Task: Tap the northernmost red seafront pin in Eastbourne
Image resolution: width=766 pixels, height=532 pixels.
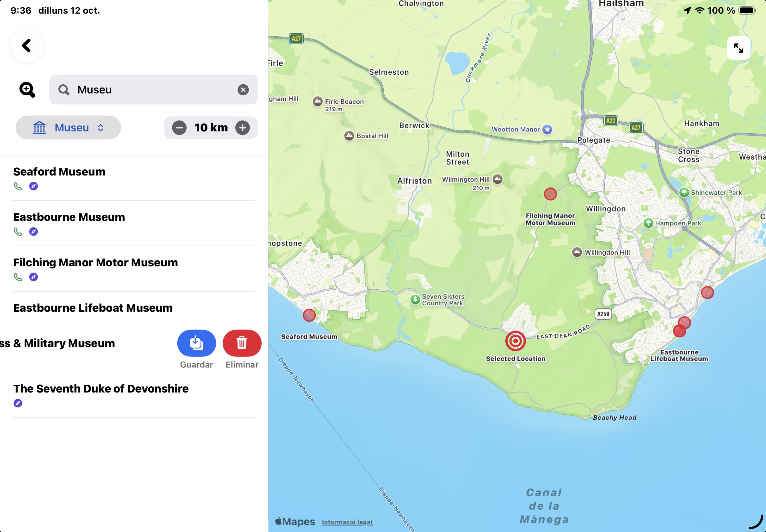Action: click(707, 293)
